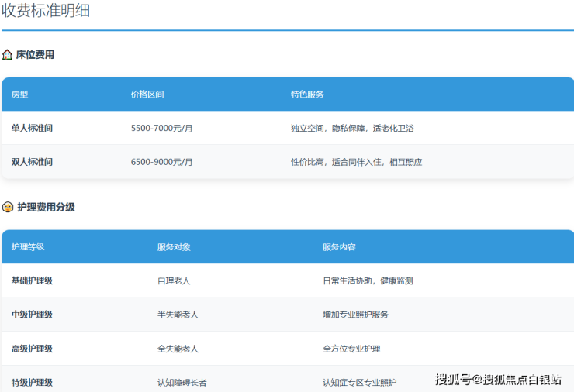Select the 床位费用 section title

click(36, 55)
